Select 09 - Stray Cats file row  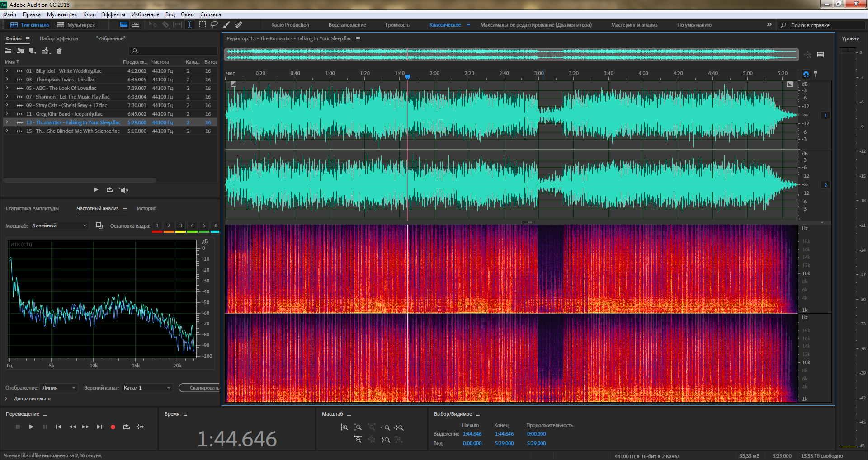110,105
